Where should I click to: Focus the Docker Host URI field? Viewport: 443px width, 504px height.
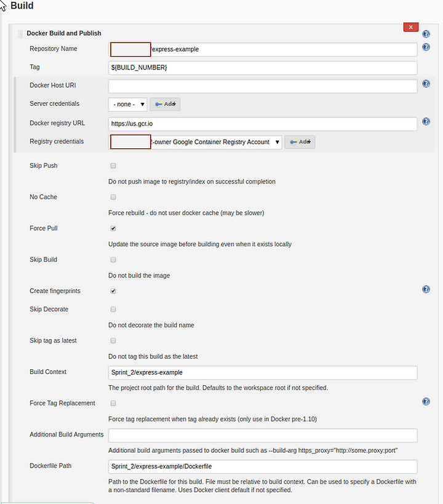(x=263, y=86)
